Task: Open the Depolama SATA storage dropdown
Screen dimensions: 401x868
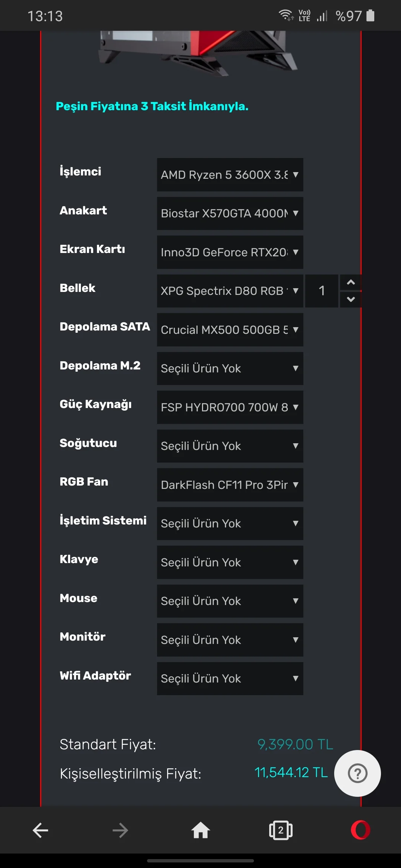Action: [230, 330]
